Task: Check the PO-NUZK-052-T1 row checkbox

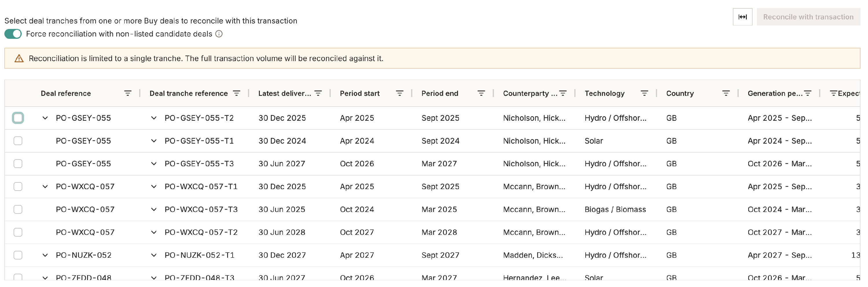Action: (18, 255)
